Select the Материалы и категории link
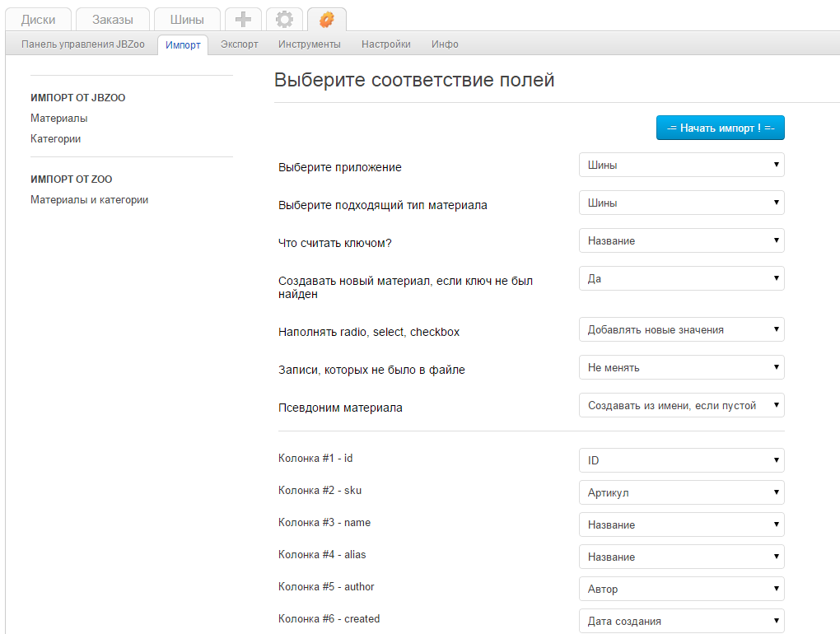Screen dimensions: 840x634 click(x=89, y=200)
